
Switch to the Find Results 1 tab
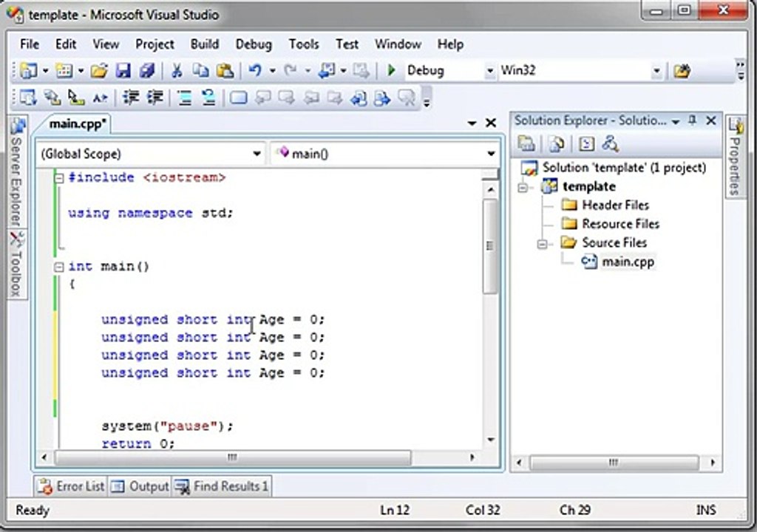tap(222, 486)
